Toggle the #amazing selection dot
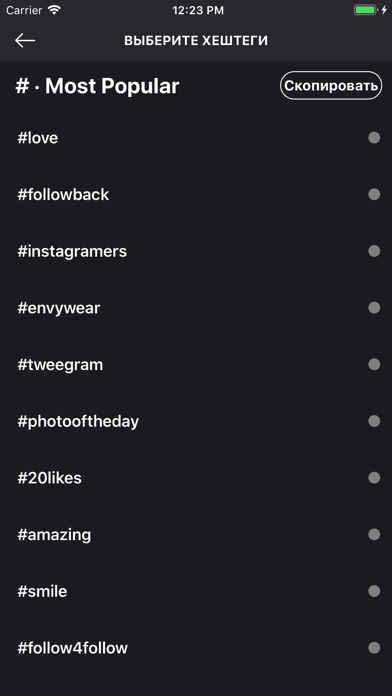This screenshot has height=696, width=392. coord(374,534)
